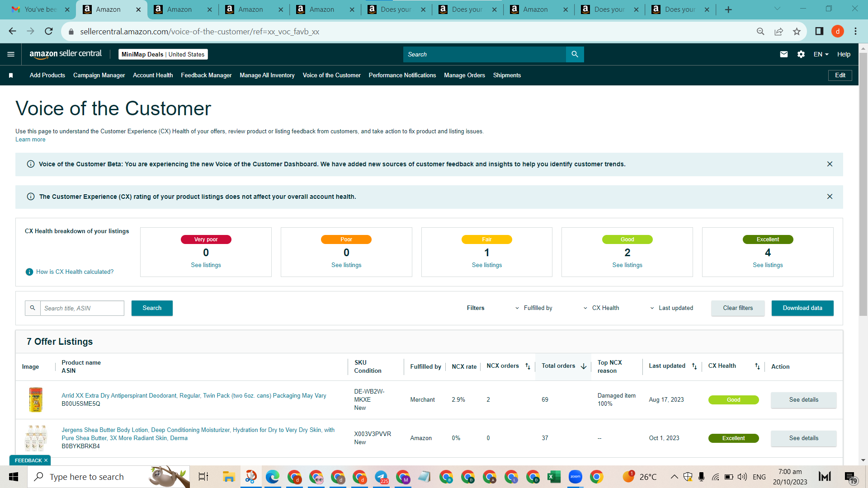Open Excel from the taskbar

pos(554,477)
